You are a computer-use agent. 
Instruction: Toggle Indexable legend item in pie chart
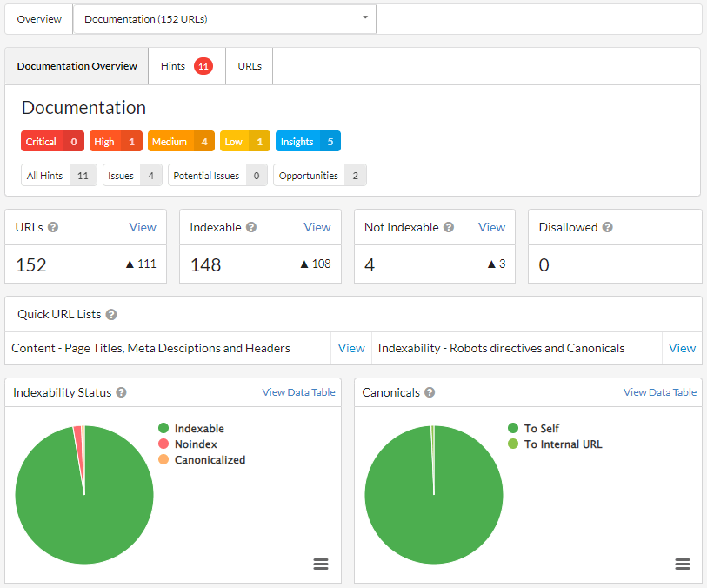click(191, 428)
